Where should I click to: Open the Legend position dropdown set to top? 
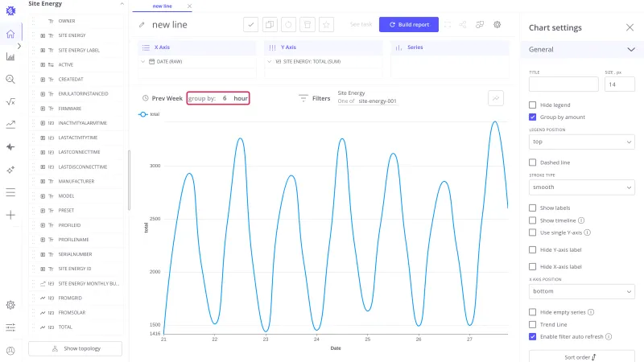(x=581, y=142)
